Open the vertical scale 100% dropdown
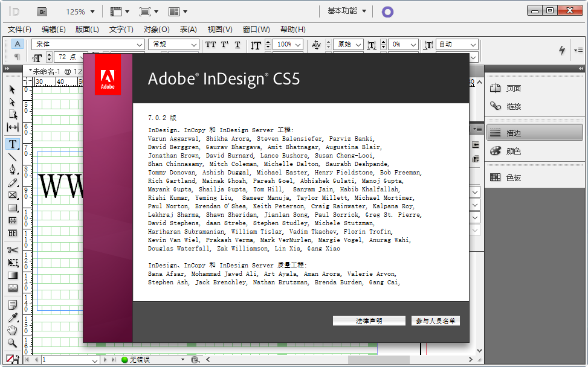 (299, 45)
